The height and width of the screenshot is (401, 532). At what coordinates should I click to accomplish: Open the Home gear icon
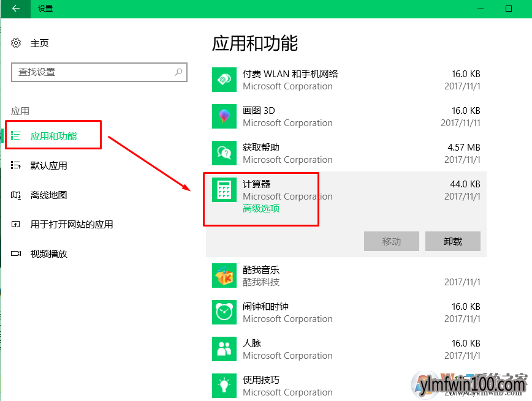(x=16, y=43)
